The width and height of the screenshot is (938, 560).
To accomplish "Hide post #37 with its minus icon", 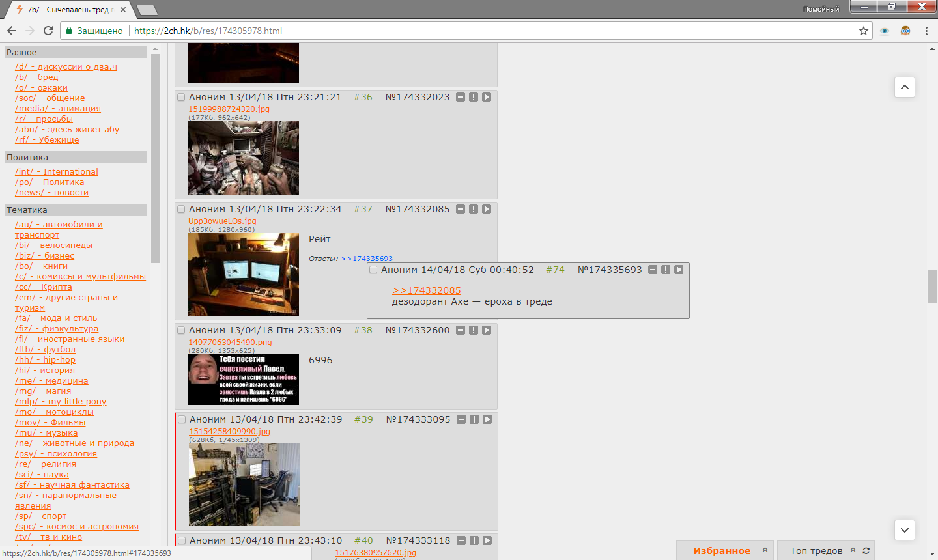I will (461, 209).
